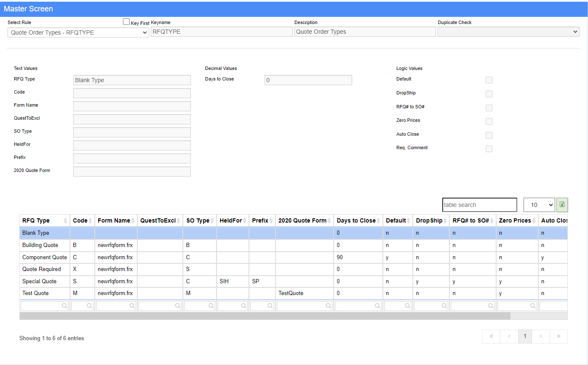Click the table search box
Viewport: 588px width, 365px height.
480,205
